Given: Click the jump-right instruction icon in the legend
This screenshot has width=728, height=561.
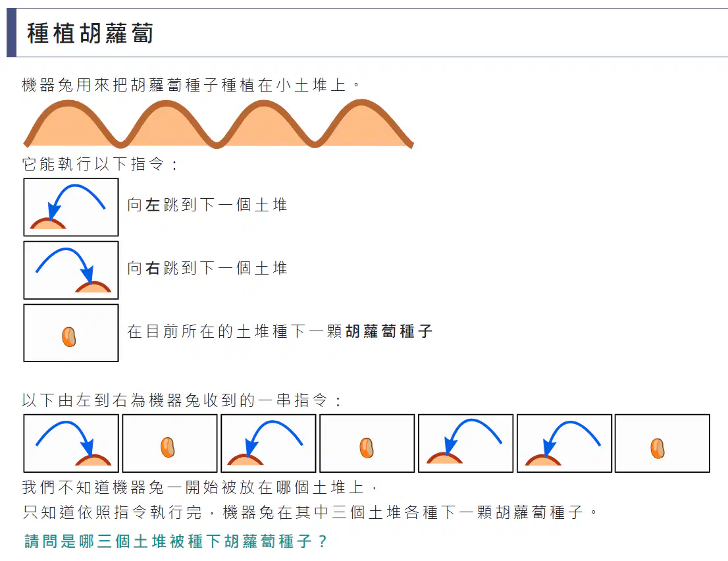Looking at the screenshot, I should (71, 270).
